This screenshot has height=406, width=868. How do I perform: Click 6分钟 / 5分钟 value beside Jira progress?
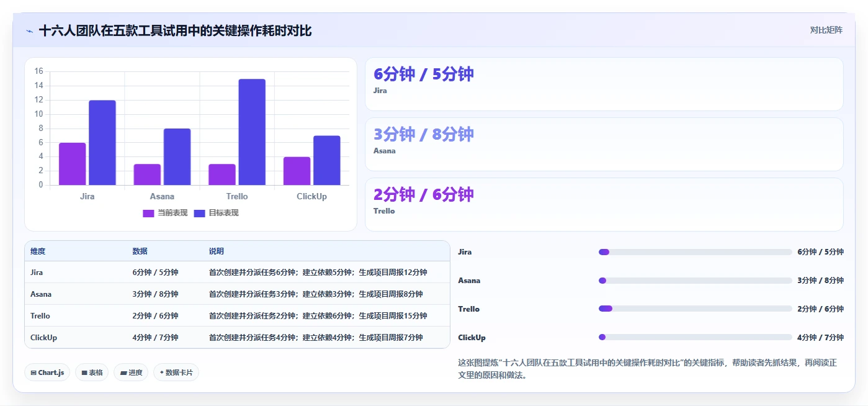point(820,252)
